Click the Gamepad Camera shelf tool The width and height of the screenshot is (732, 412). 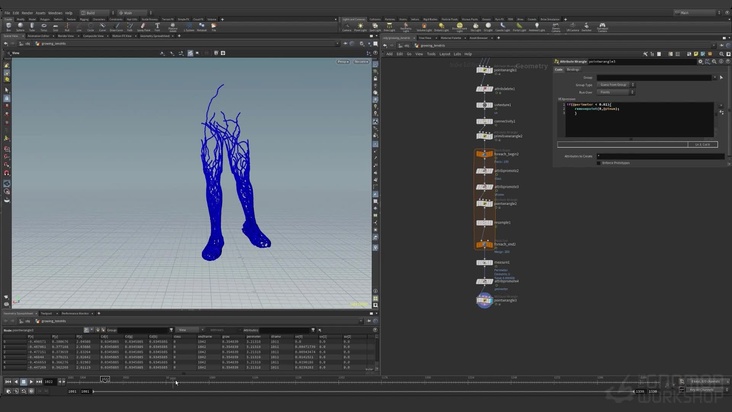[x=602, y=27]
